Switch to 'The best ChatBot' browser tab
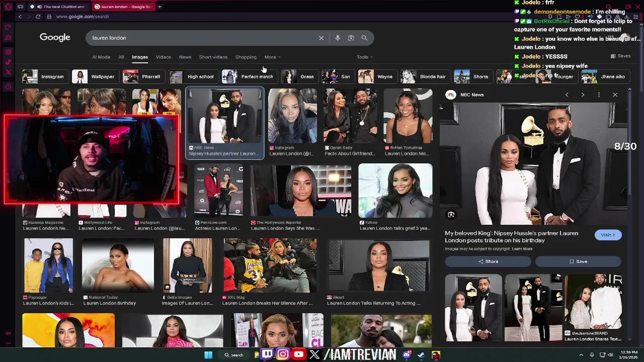This screenshot has width=644, height=362. pyautogui.click(x=59, y=7)
